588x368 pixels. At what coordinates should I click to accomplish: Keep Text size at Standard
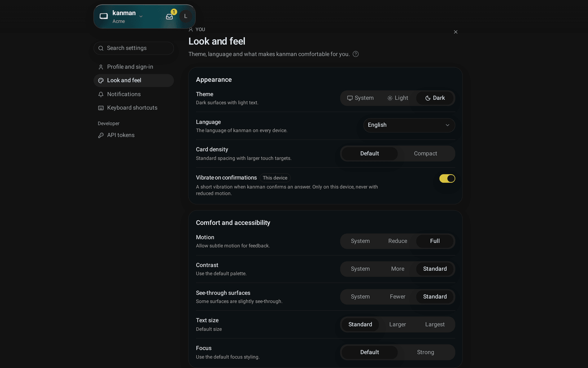[x=360, y=325]
